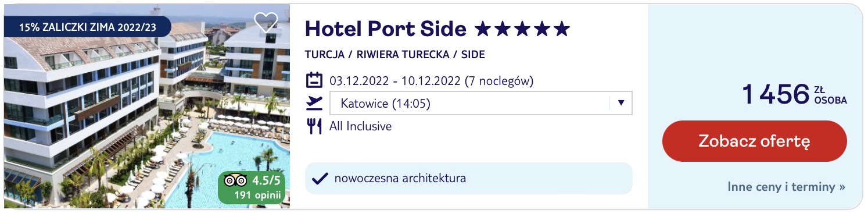Open the Hotel Port Side title
868x213 pixels.
click(385, 29)
